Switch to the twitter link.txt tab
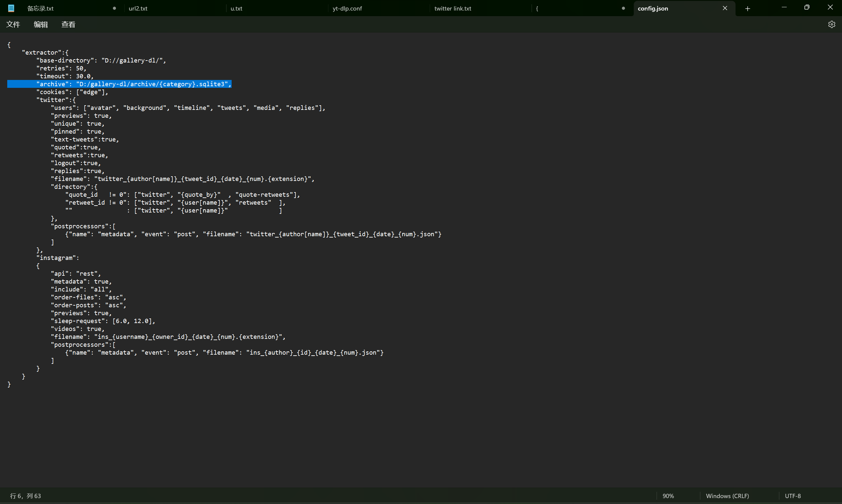The image size is (842, 504). pyautogui.click(x=452, y=8)
